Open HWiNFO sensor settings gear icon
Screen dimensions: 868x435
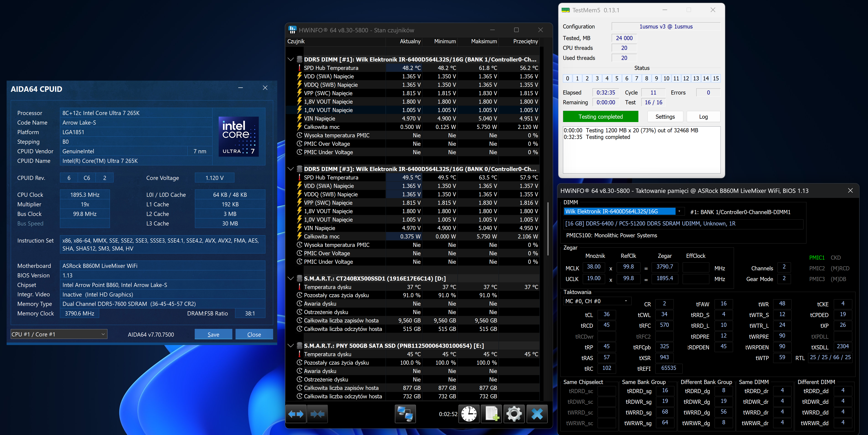514,414
